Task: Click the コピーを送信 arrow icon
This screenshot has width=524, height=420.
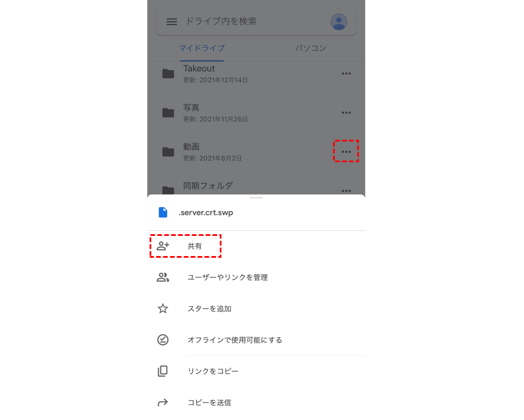Action: (163, 402)
